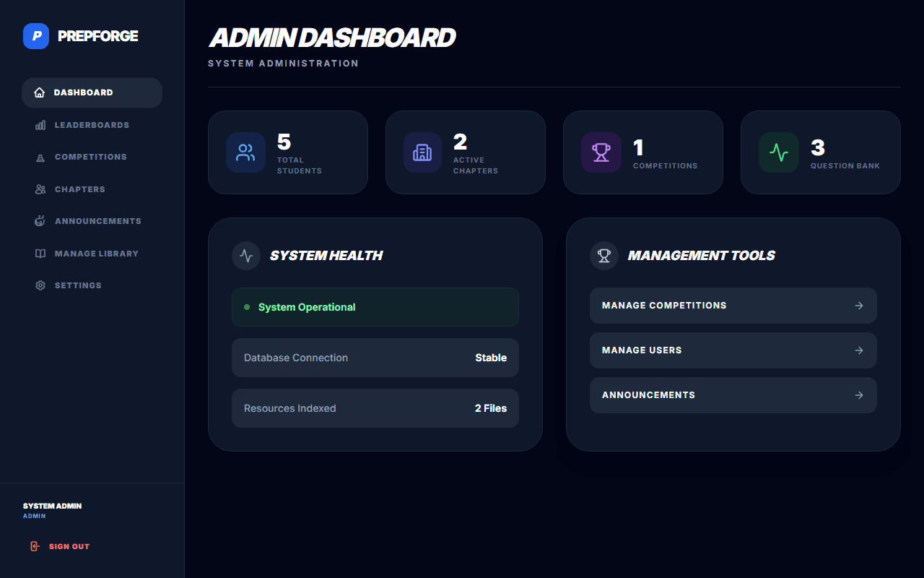Image resolution: width=924 pixels, height=578 pixels.
Task: Click the Question Bank pulse icon
Action: 778,152
